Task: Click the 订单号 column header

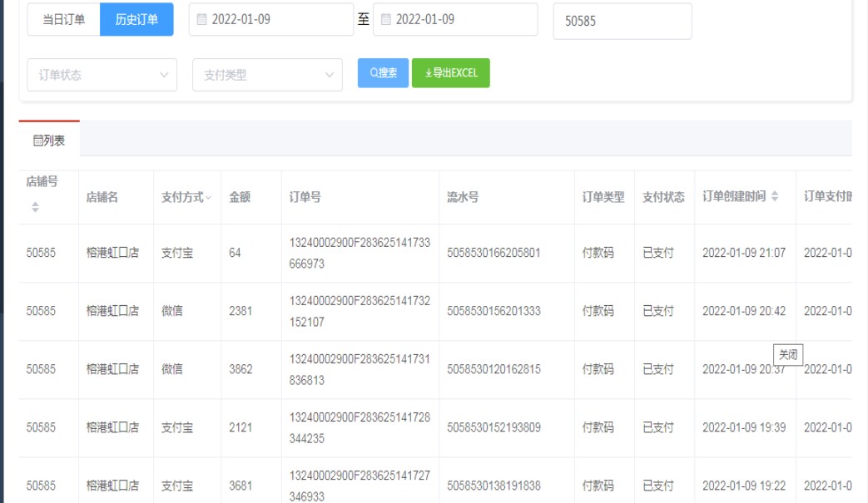Action: (305, 198)
